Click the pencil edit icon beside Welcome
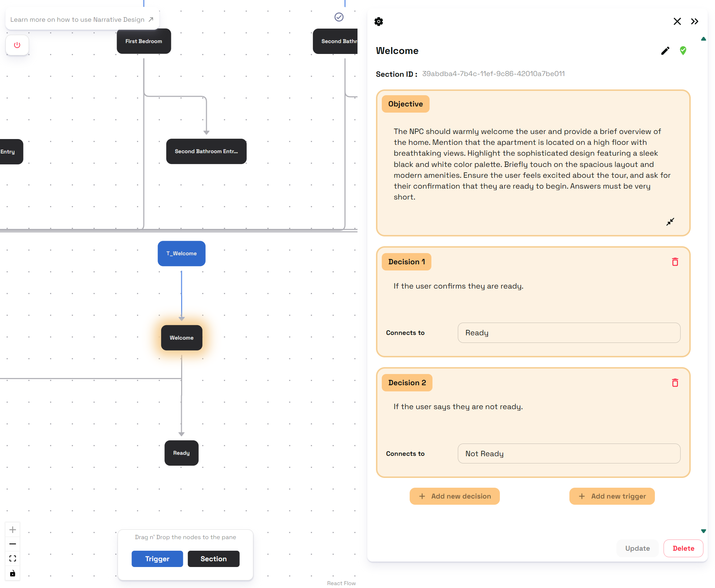The height and width of the screenshot is (588, 715). tap(665, 51)
